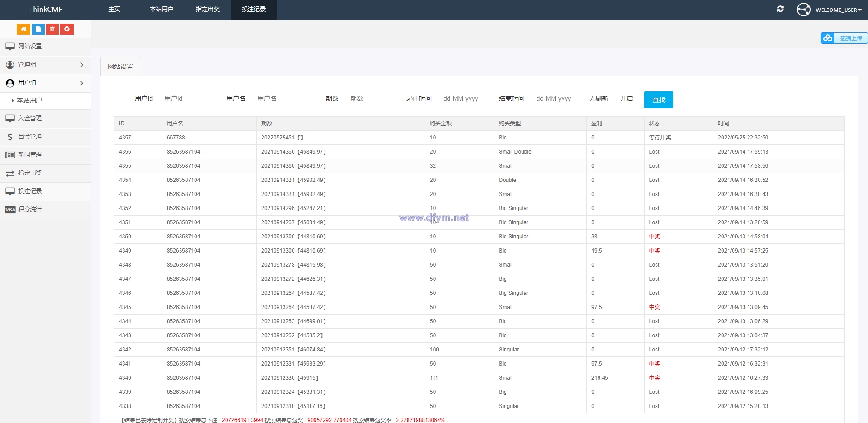The height and width of the screenshot is (423, 868).
Task: Click the blue document shortcut icon
Action: [x=38, y=29]
